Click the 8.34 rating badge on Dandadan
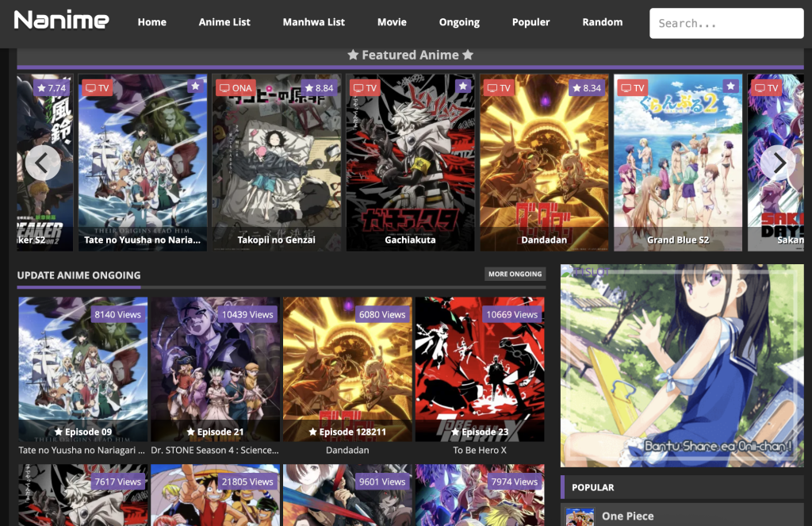Screen dimensions: 812x526 (x=586, y=88)
